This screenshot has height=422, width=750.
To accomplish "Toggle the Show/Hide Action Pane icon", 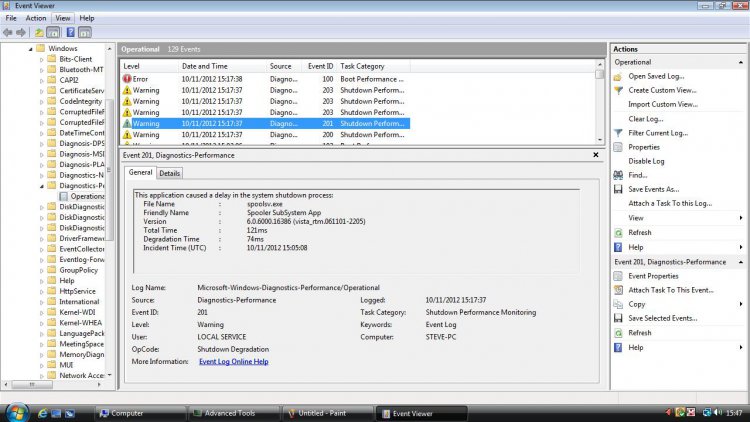I will pyautogui.click(x=85, y=33).
